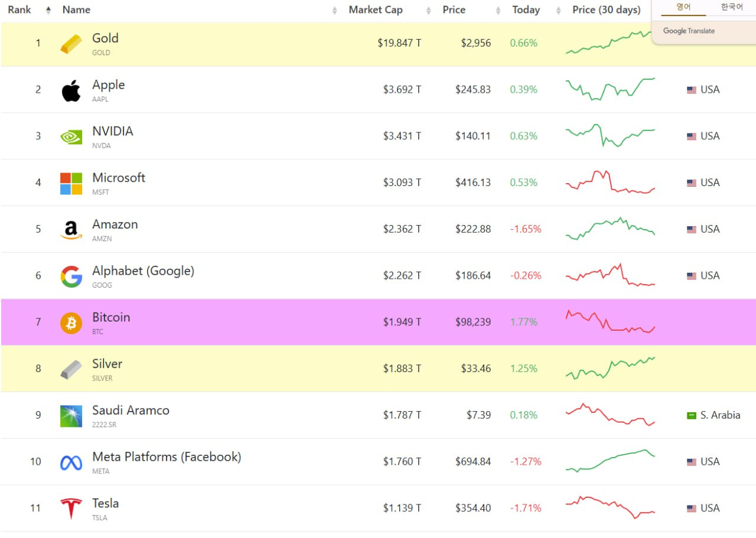Open the Alphabet (Google) name link
Viewport: 756px width, 538px height.
143,271
